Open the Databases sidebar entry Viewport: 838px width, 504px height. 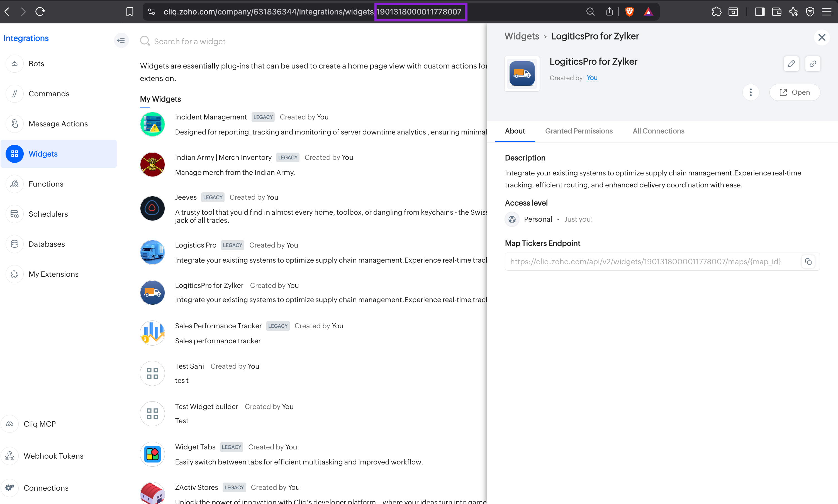click(x=58, y=244)
